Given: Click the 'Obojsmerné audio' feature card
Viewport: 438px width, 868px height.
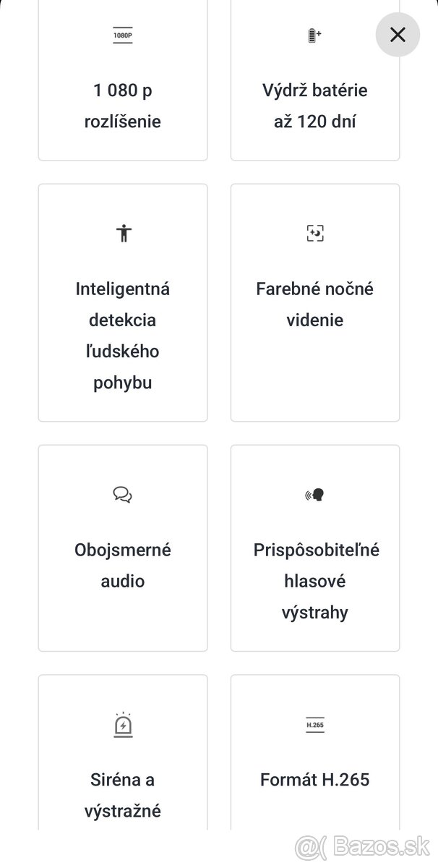Looking at the screenshot, I should (x=123, y=548).
